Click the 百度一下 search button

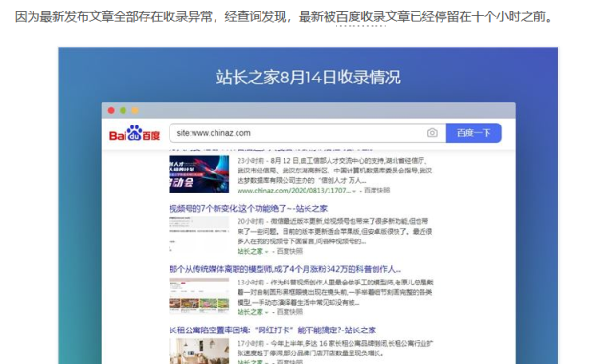474,133
